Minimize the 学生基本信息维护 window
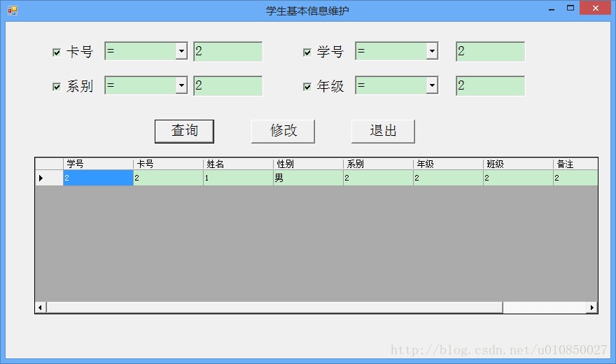Image resolution: width=616 pixels, height=364 pixels. [x=552, y=8]
